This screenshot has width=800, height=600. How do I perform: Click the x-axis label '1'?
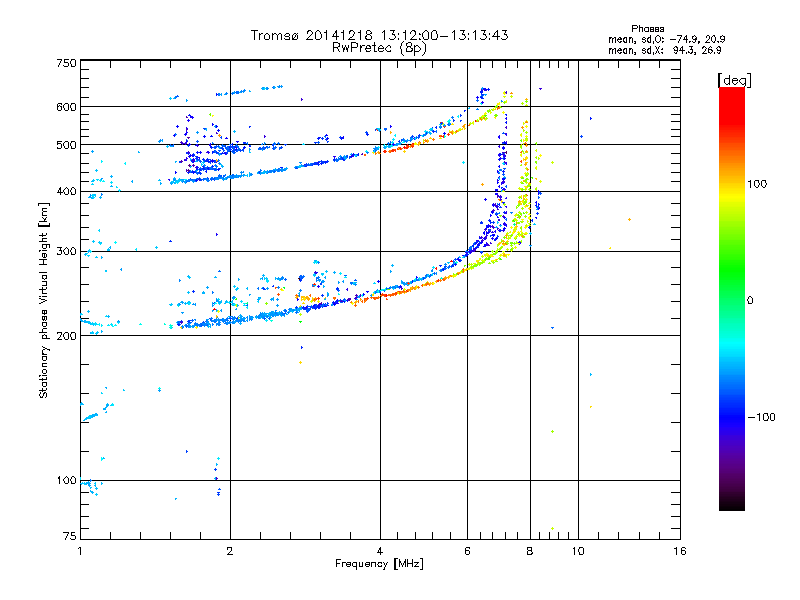coord(80,551)
